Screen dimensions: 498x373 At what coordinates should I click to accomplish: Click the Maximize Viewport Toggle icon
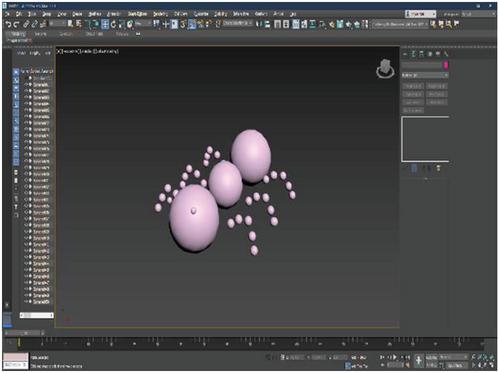coord(492,365)
